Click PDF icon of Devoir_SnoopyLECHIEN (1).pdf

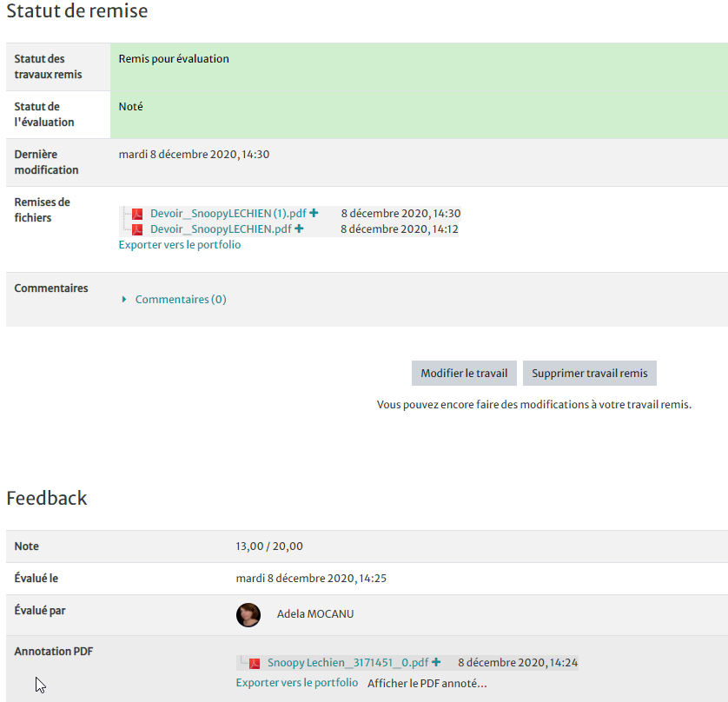point(137,214)
